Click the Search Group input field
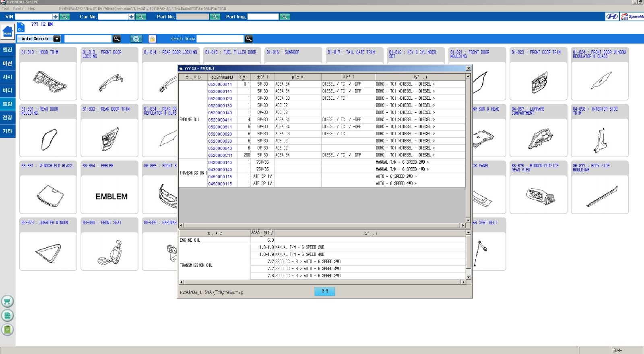Viewport: 644px width, 354px height. [x=220, y=39]
